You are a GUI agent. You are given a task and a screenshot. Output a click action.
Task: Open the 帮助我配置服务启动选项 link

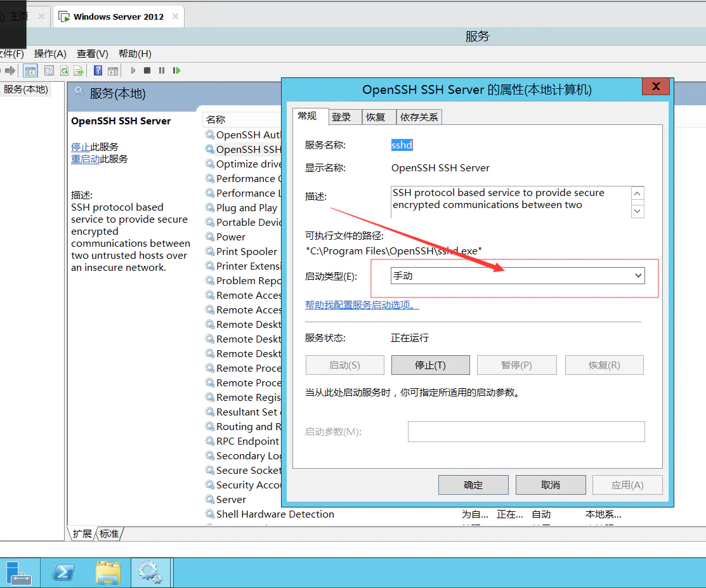(362, 305)
